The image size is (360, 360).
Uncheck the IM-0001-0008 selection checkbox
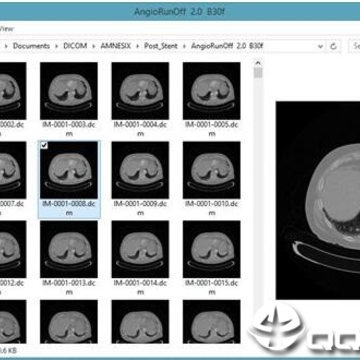pos(44,145)
